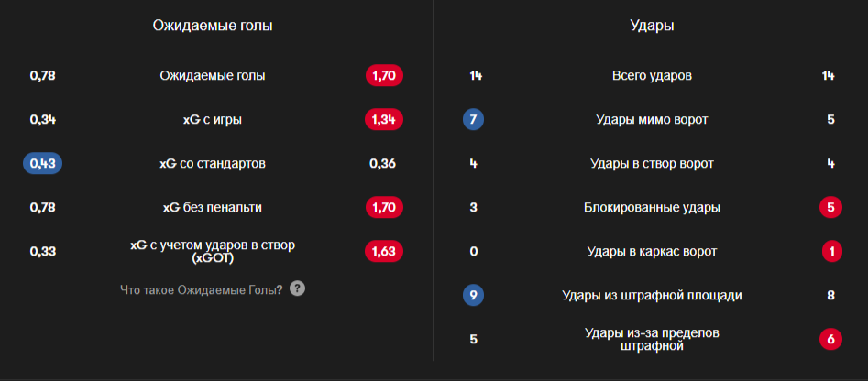Image resolution: width=868 pixels, height=381 pixels.
Task: Open the 'Что такое Ожидаемые Голы?' link
Action: coord(201,289)
